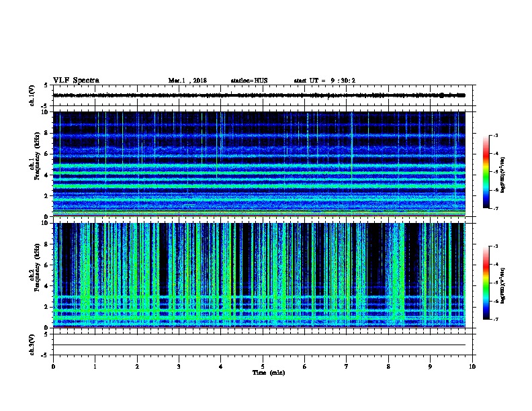
Task: Click the ch.1 voltage waveform trace
Action: [259, 95]
